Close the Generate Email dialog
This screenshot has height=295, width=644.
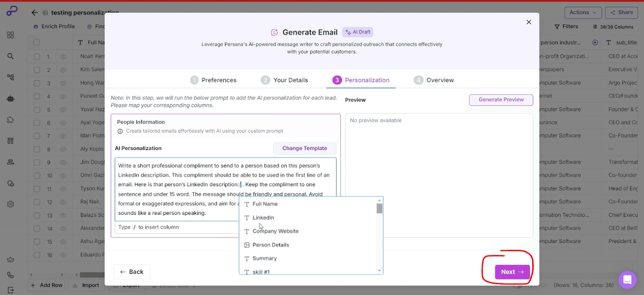tap(529, 22)
